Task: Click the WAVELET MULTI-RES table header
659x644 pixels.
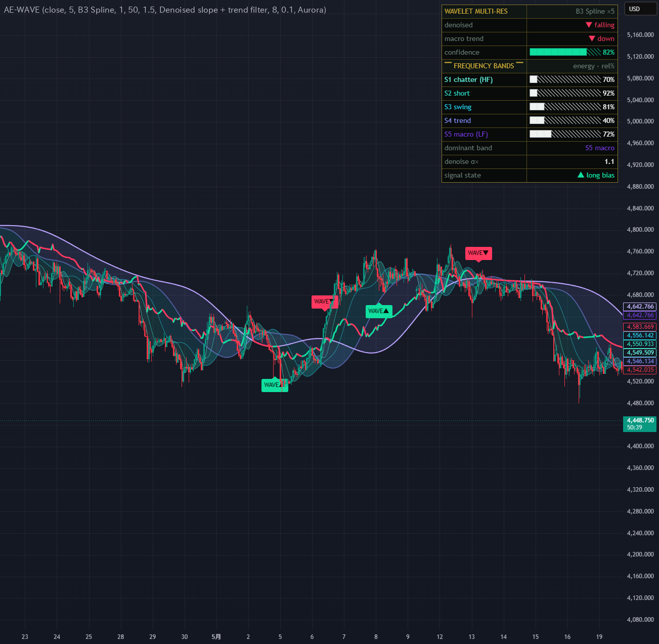Action: [x=476, y=11]
